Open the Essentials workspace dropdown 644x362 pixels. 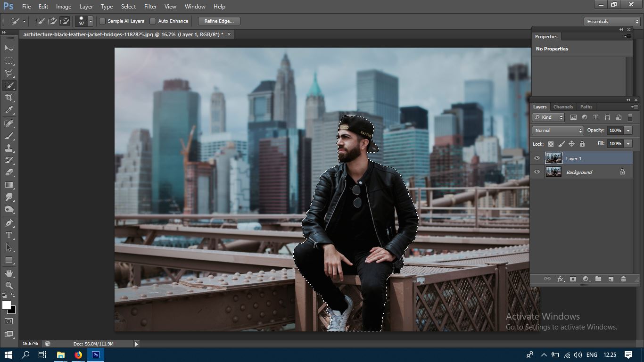click(612, 22)
